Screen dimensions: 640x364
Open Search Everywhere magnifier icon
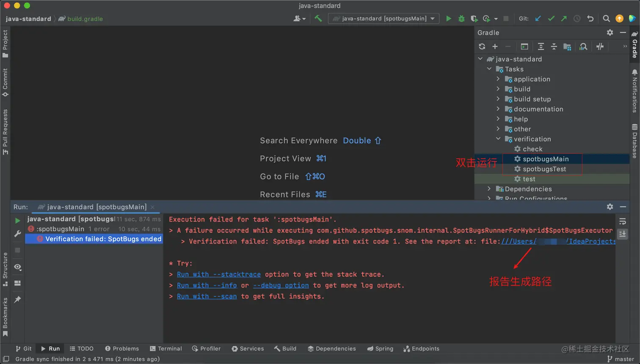coord(606,19)
